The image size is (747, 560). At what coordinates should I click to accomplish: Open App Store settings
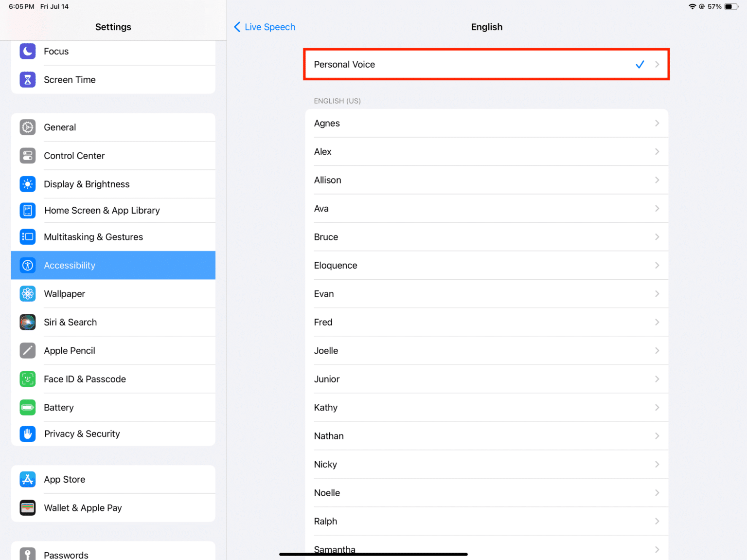click(113, 479)
